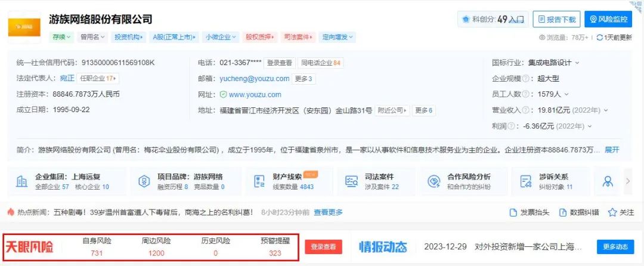Click the 报告下载 button
The width and height of the screenshot is (644, 266).
coord(556,19)
